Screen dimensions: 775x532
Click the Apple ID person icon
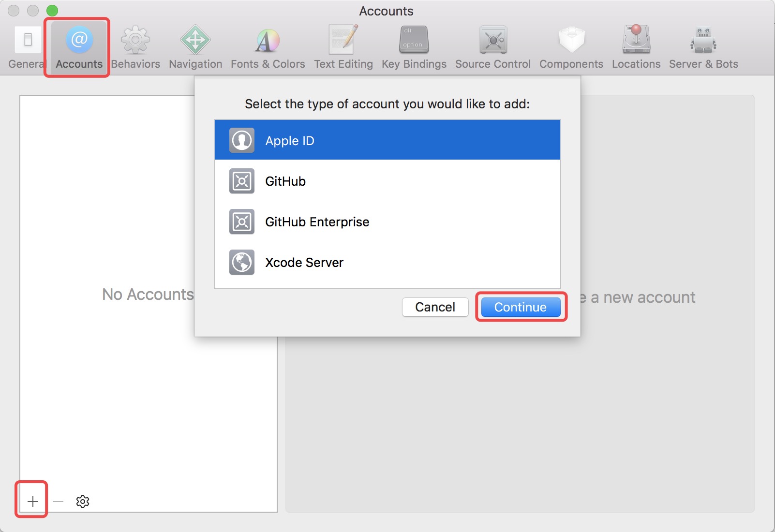(242, 140)
